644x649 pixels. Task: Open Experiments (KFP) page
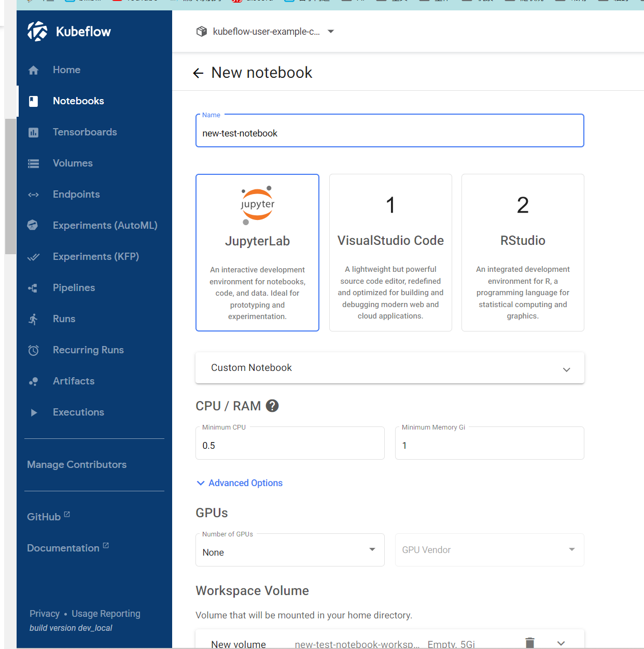point(94,257)
